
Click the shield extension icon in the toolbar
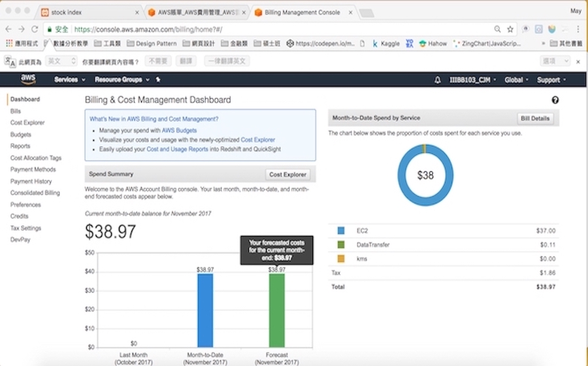[x=551, y=29]
